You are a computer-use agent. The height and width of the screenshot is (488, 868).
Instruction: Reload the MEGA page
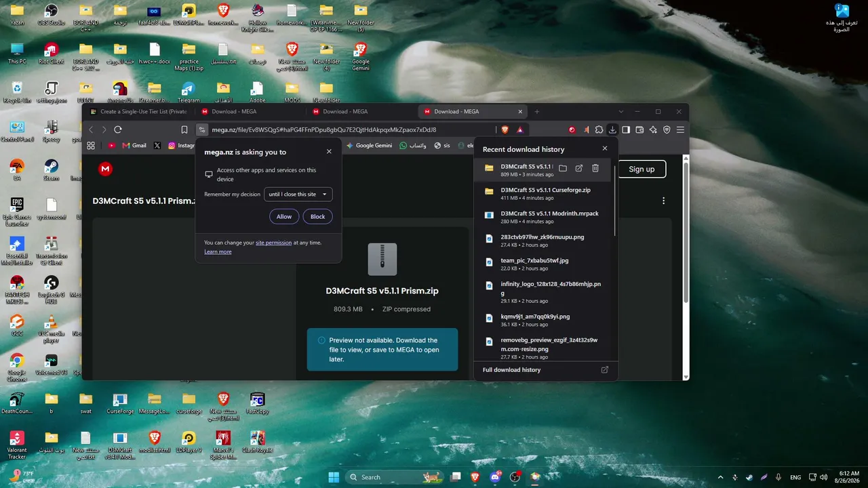pyautogui.click(x=118, y=129)
